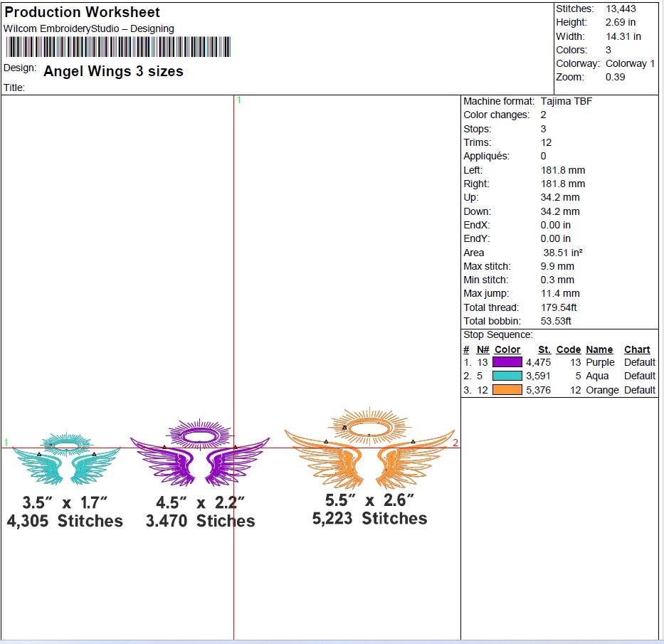Click the 'Code' column header

[569, 349]
